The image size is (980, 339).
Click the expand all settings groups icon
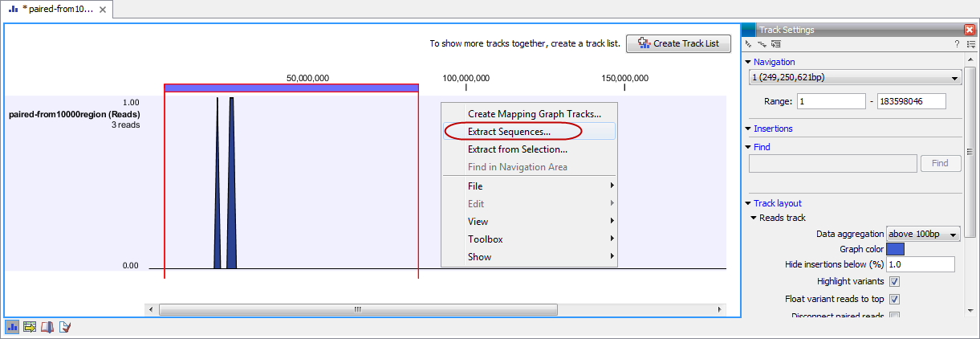pyautogui.click(x=762, y=44)
